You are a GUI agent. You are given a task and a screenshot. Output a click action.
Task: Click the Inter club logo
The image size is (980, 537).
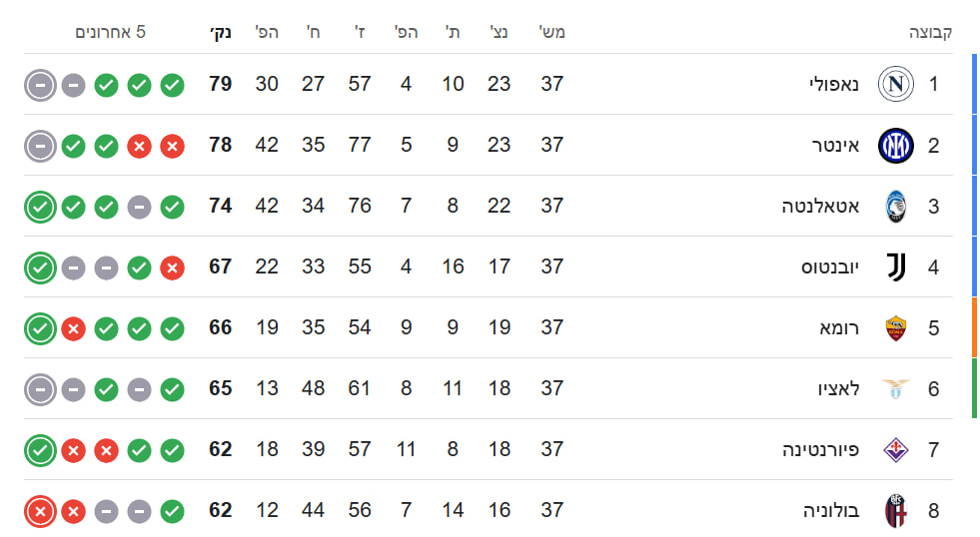[896, 146]
